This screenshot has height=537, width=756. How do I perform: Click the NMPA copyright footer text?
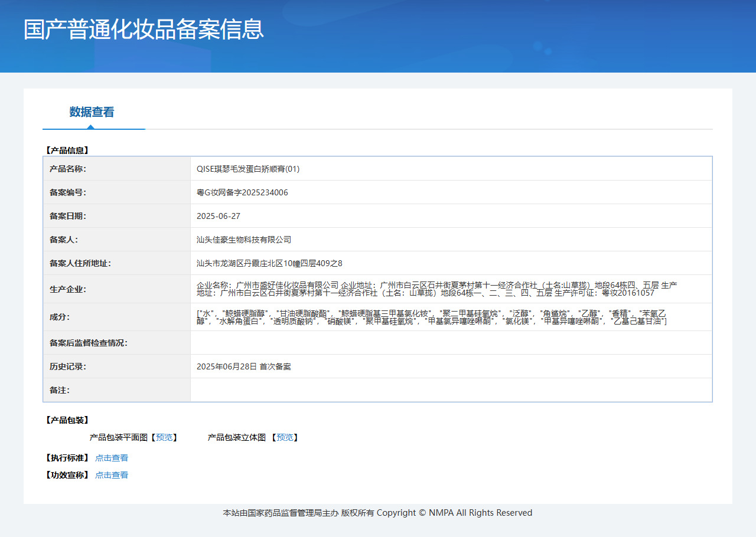377,512
